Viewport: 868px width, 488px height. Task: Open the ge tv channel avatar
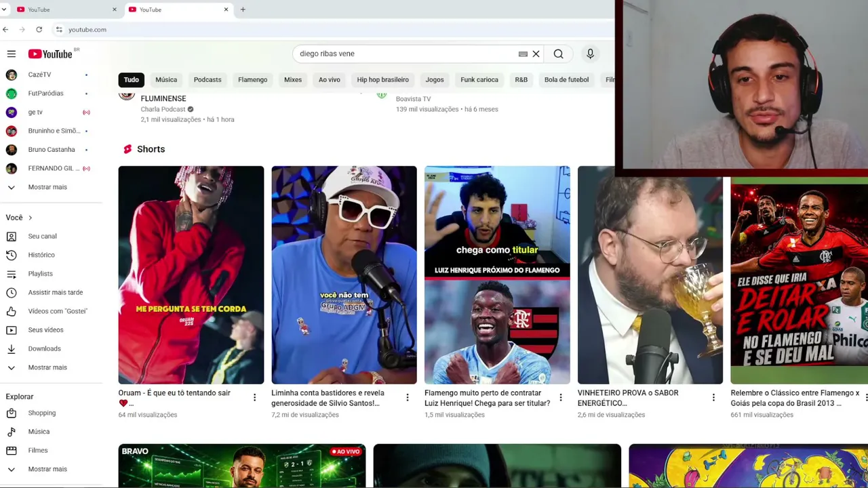pos(12,112)
